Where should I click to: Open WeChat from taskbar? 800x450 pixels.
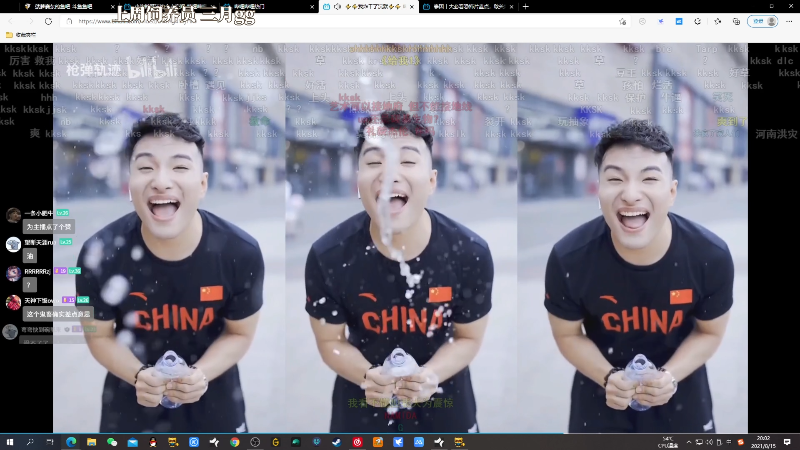(112, 442)
